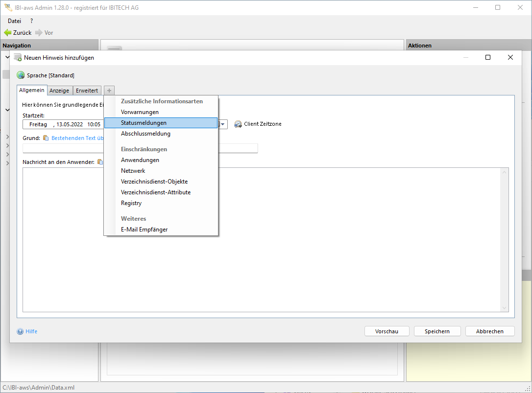Open the date picker dropdown arrow
532x393 pixels.
pyautogui.click(x=223, y=124)
